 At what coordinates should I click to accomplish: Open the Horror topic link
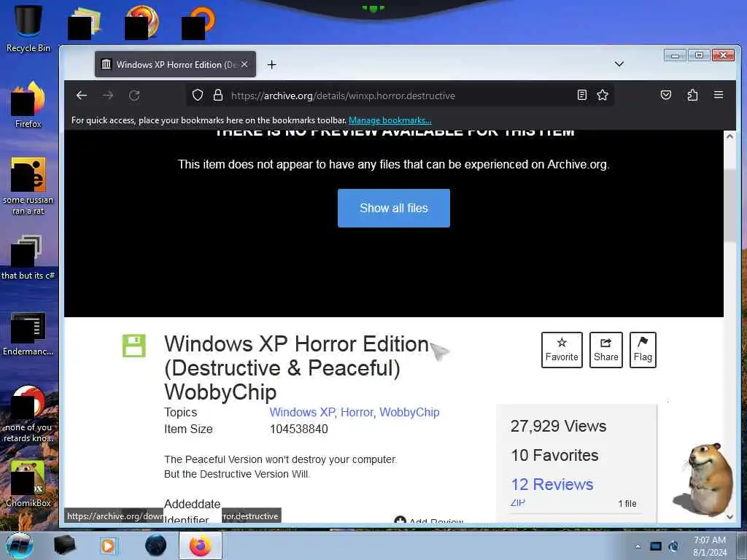tap(356, 413)
